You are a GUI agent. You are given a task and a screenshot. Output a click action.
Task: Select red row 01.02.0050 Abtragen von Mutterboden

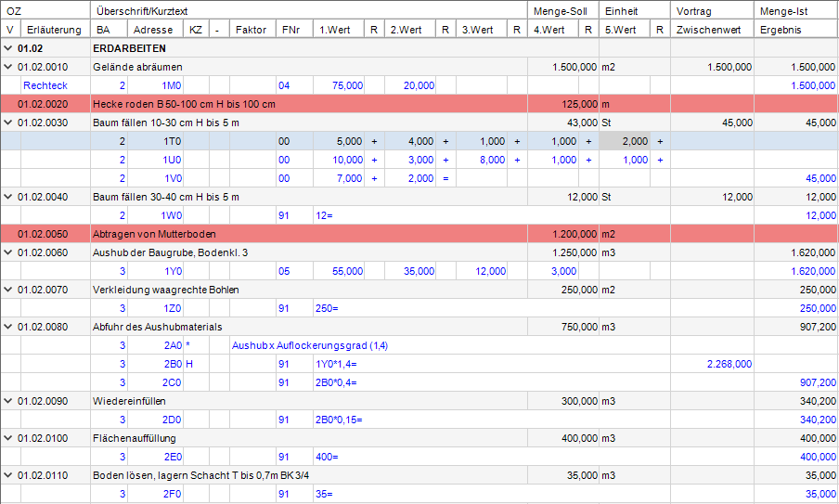click(419, 234)
